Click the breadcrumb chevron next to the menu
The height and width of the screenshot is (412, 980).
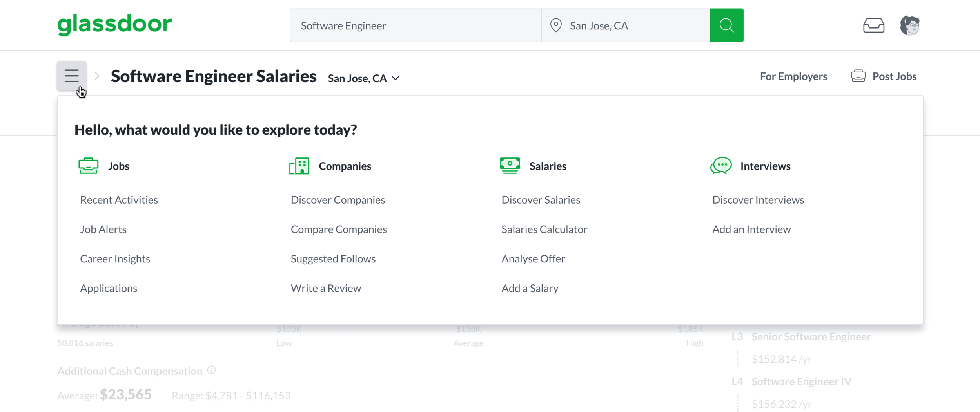coord(97,76)
